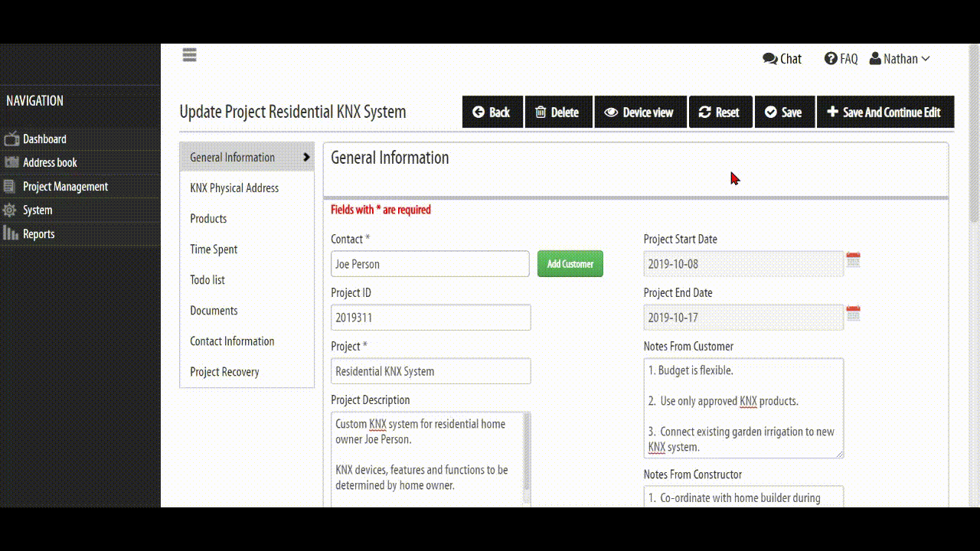Click the Reports chart icon in the sidebar
The image size is (980, 551).
click(11, 233)
